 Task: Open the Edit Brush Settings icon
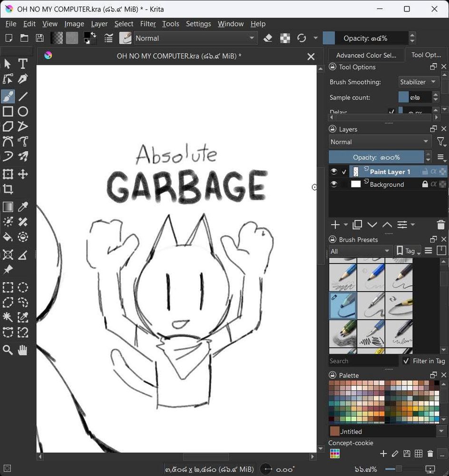[x=108, y=38]
